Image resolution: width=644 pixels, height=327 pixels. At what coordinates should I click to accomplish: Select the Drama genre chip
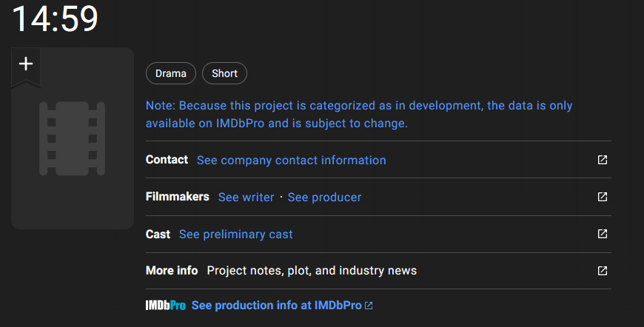[171, 73]
